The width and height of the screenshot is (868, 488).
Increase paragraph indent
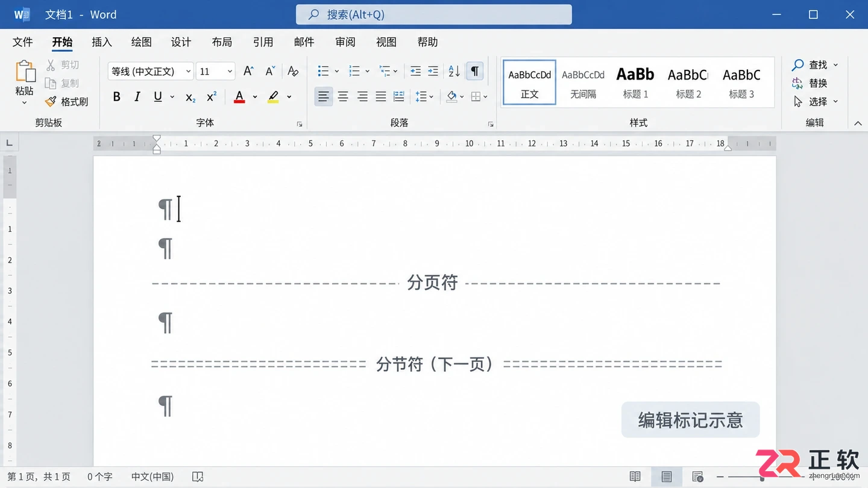(433, 71)
